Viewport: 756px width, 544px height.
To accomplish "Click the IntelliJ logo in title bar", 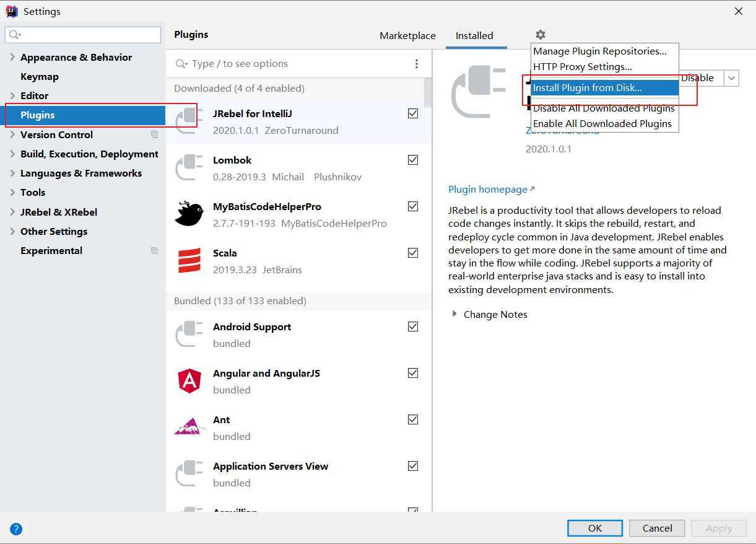I will click(12, 11).
